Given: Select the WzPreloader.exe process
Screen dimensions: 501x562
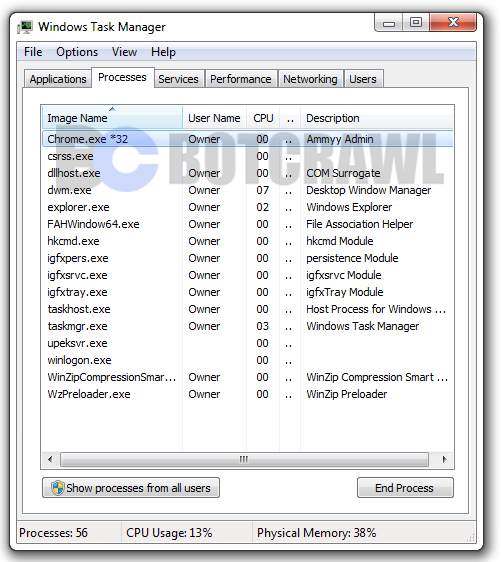Looking at the screenshot, I should (x=247, y=394).
